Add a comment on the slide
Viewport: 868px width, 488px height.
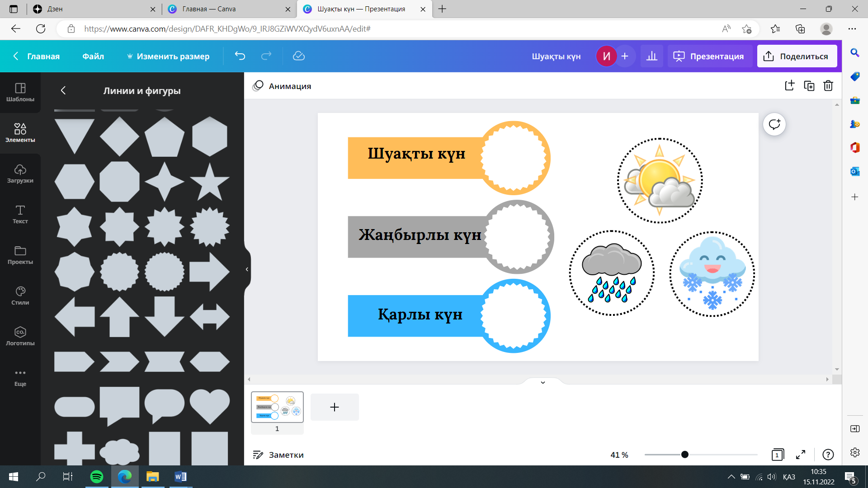point(774,124)
